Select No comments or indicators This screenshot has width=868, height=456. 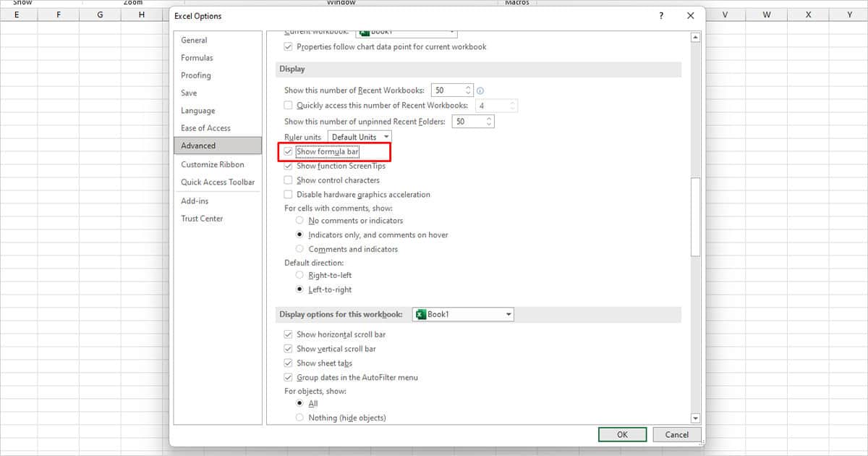tap(299, 220)
